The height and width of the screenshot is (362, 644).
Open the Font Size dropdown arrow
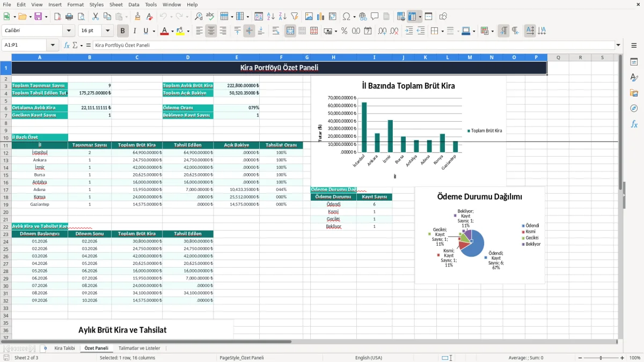[x=108, y=31]
